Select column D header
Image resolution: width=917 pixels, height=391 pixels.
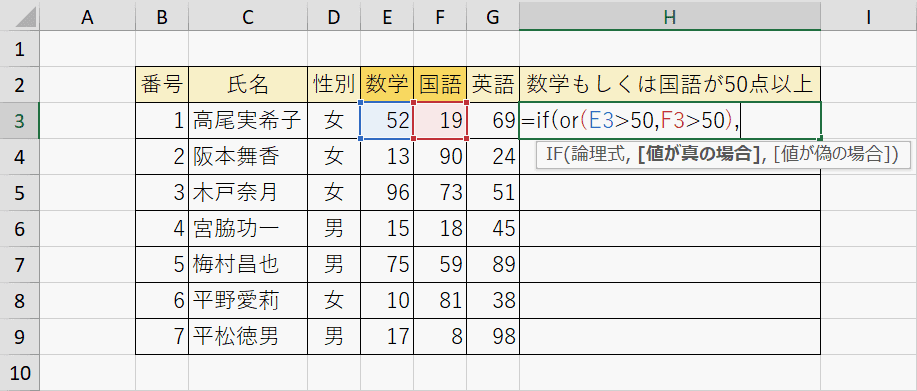click(x=334, y=18)
